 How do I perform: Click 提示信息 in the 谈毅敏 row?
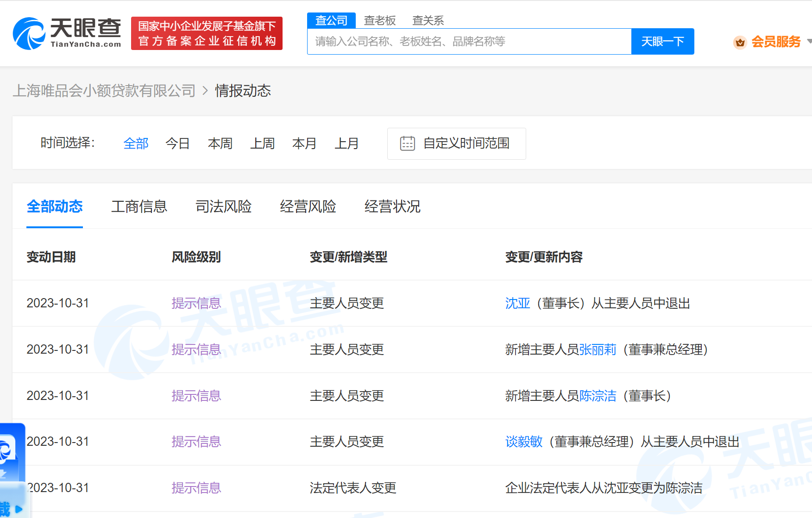click(x=196, y=442)
